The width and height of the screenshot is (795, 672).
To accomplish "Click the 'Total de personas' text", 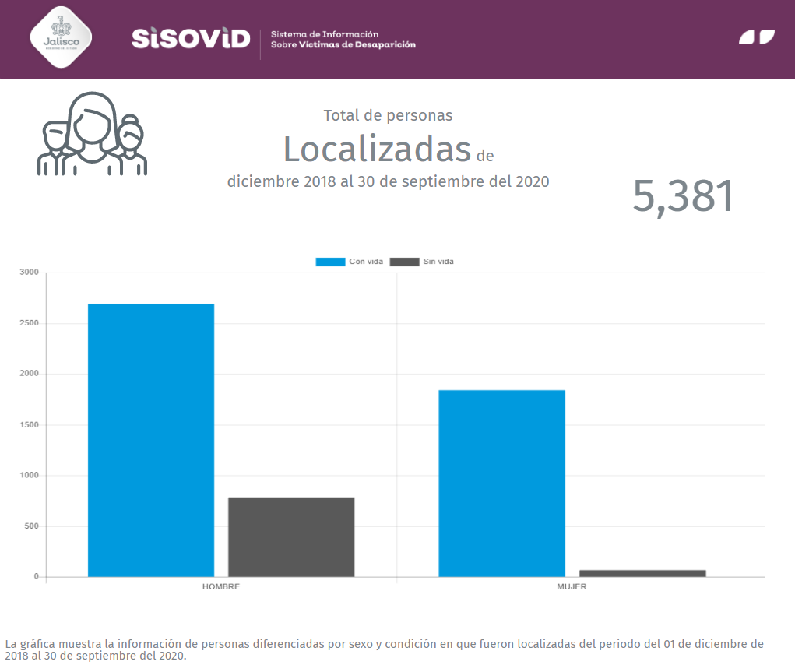I will pyautogui.click(x=389, y=116).
